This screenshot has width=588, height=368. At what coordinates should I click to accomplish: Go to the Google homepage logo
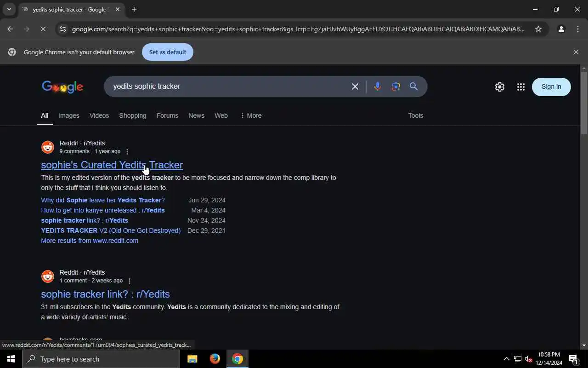62,86
